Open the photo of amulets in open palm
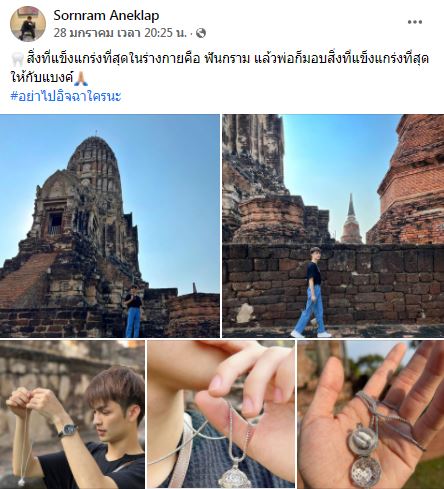The height and width of the screenshot is (489, 444). coord(371,414)
